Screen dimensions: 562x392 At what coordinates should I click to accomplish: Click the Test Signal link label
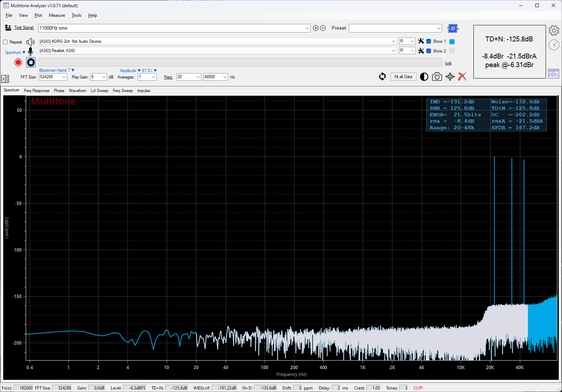[24, 27]
